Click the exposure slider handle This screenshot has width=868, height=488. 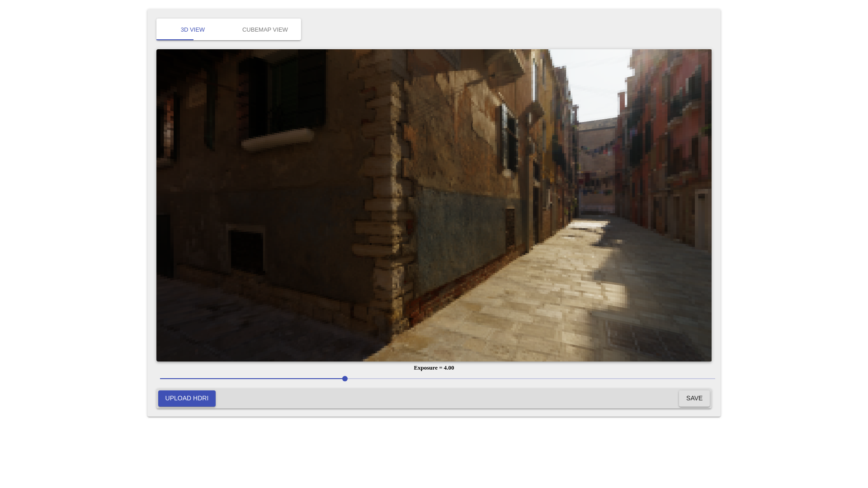pos(345,379)
